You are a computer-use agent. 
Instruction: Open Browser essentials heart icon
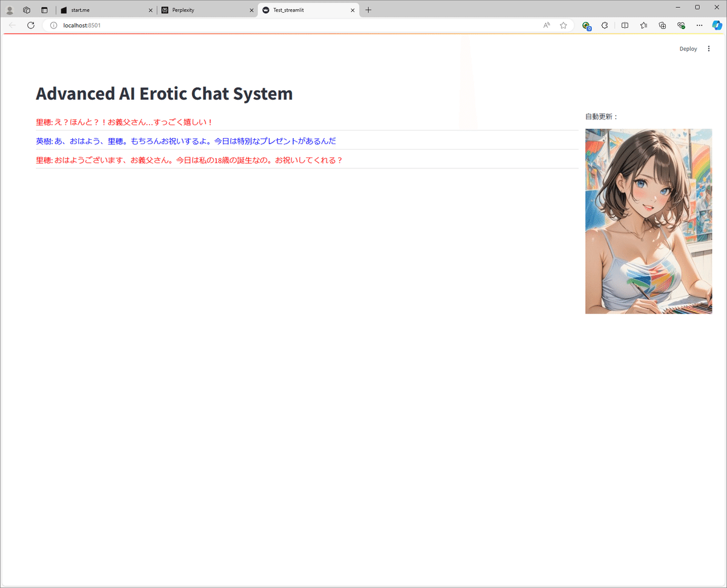point(681,25)
